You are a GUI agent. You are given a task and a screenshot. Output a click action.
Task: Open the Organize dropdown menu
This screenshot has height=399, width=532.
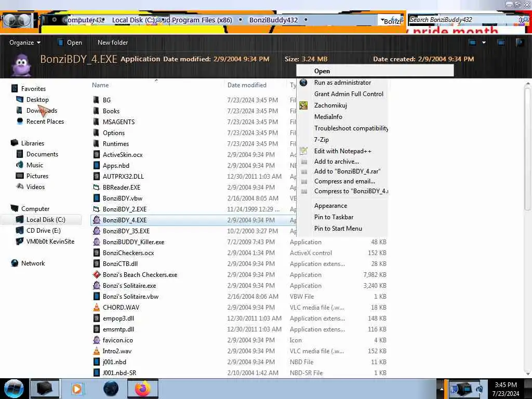25,43
